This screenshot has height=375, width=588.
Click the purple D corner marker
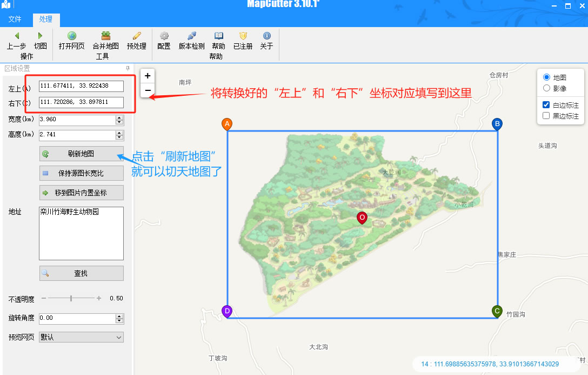[x=227, y=311]
